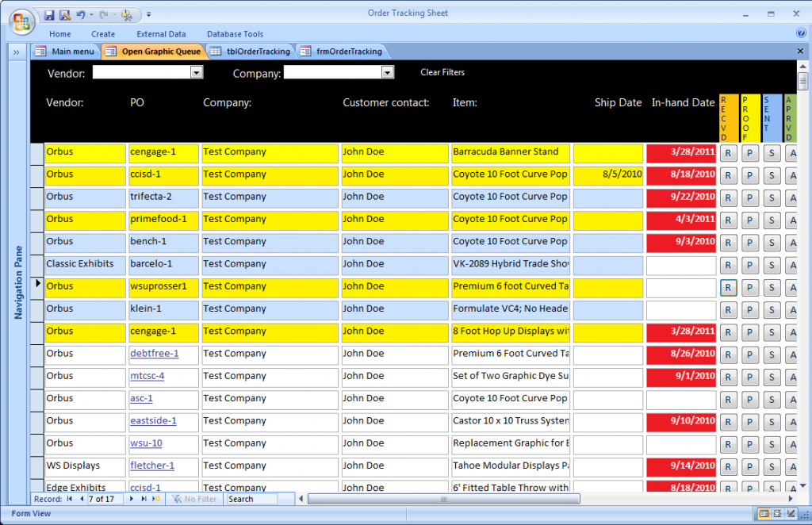Click the WS Displays vendor cell

pyautogui.click(x=85, y=466)
